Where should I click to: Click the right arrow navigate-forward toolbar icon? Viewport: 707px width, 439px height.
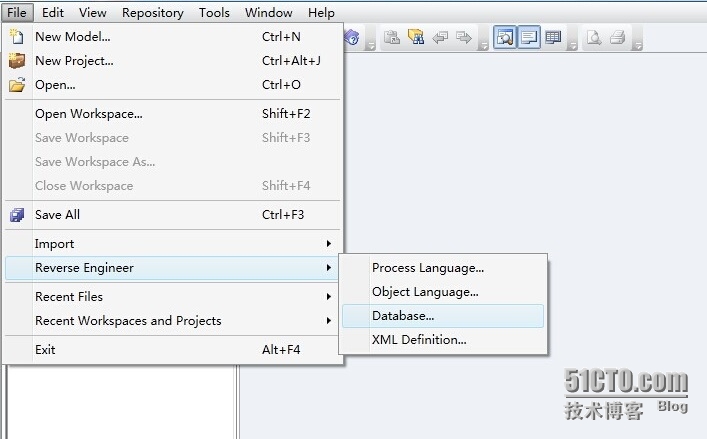(464, 37)
